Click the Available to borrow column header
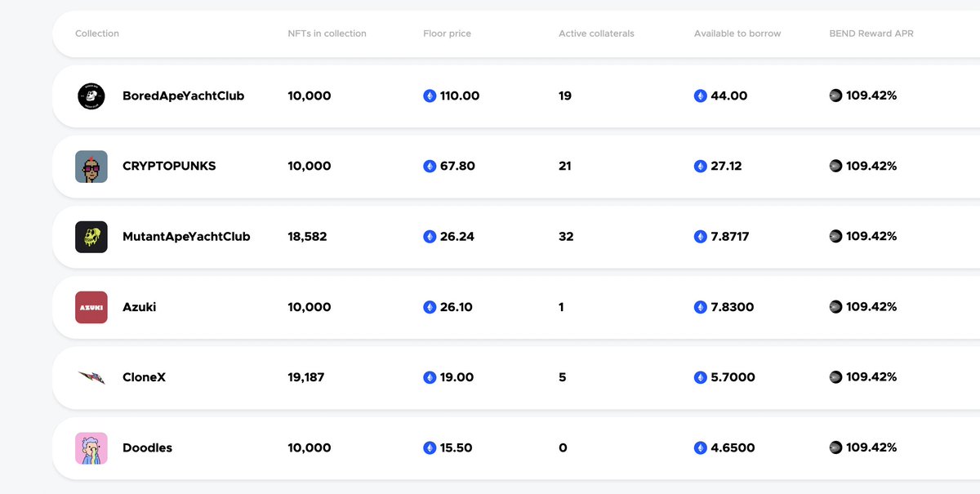This screenshot has height=494, width=980. (737, 33)
